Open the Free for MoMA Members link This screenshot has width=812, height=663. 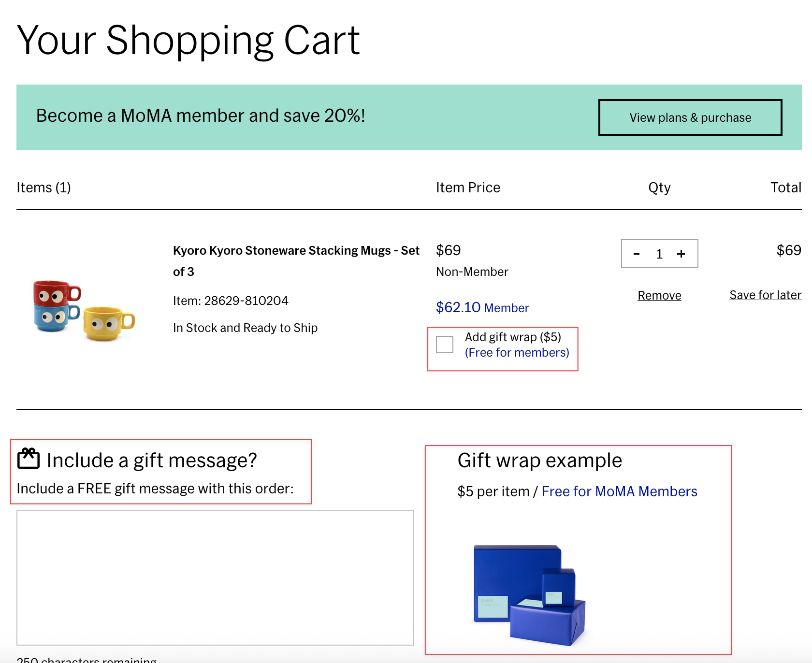point(619,491)
